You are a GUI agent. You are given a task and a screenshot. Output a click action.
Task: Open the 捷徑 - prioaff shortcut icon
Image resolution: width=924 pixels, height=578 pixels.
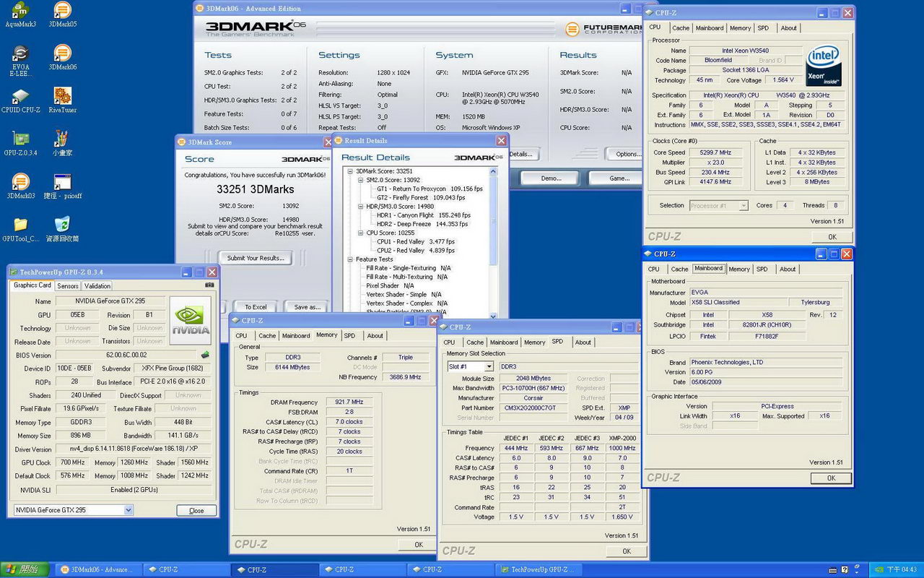[x=63, y=186]
